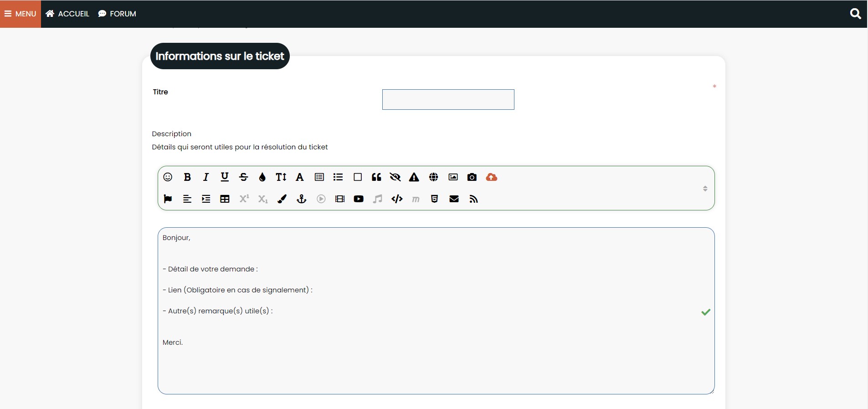Insert a picture with image icon
868x409 pixels.
[x=453, y=177]
